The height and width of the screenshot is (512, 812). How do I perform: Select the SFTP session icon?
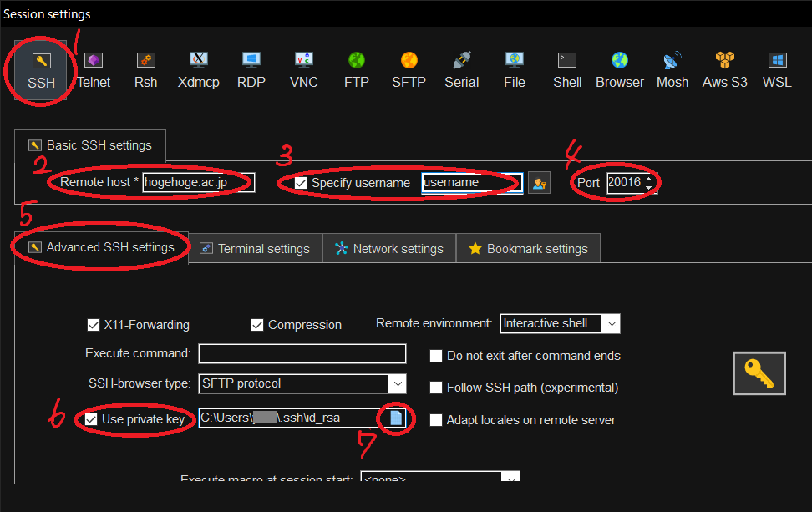pyautogui.click(x=409, y=70)
